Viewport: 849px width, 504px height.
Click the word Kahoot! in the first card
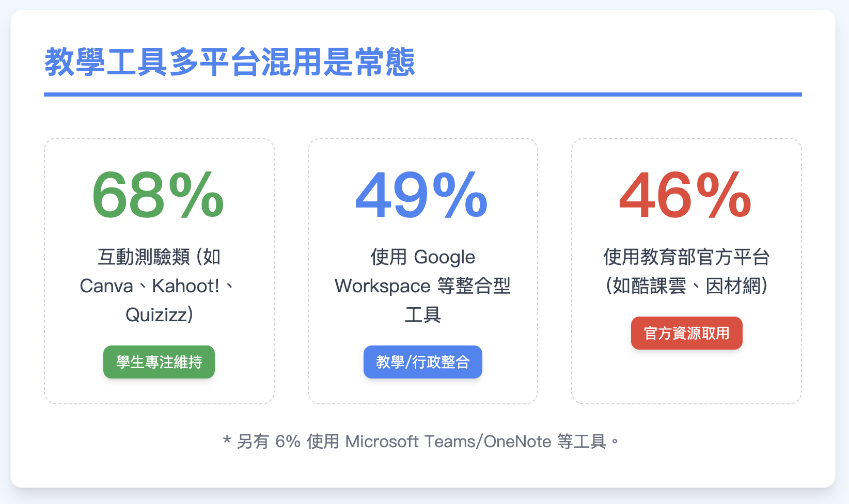coord(185,286)
